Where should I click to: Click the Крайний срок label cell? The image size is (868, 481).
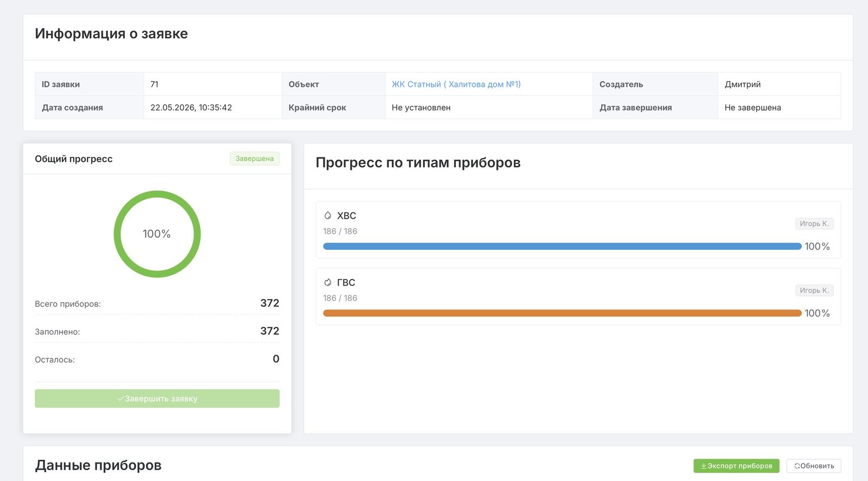click(x=334, y=107)
